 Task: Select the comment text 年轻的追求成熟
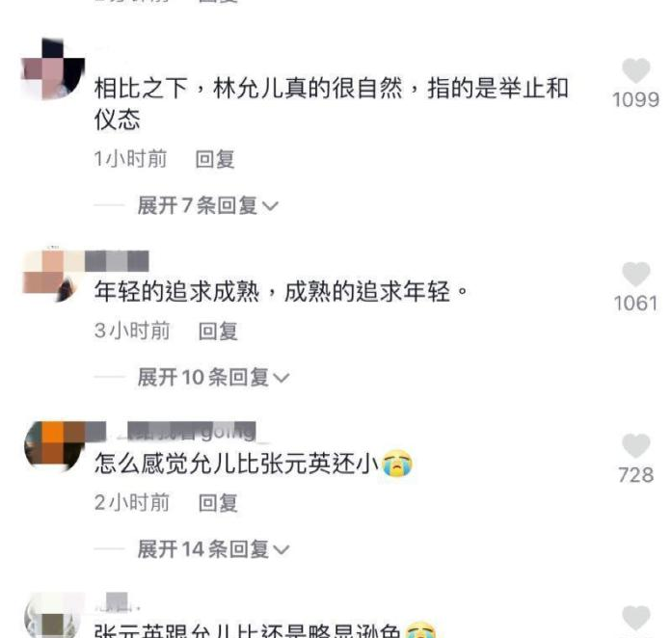coord(177,292)
